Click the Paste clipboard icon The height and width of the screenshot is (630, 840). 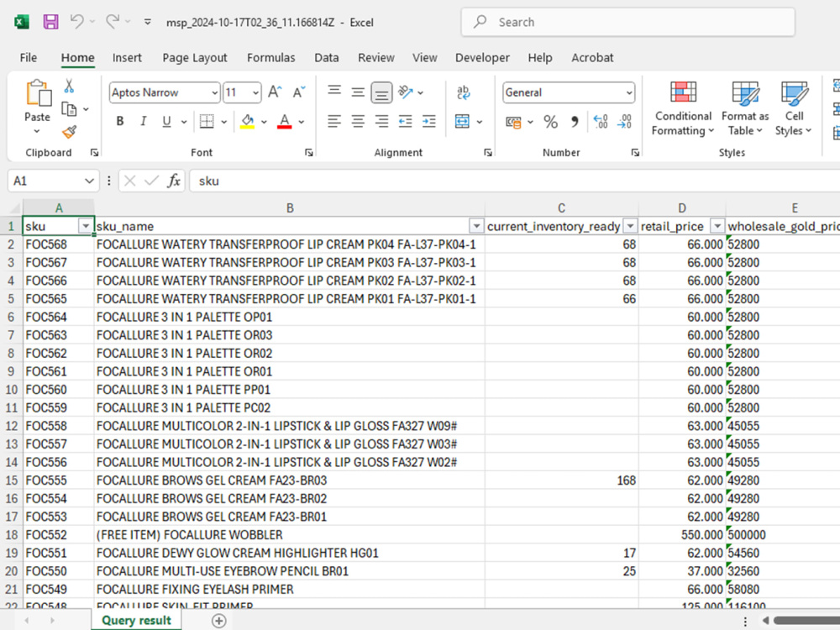pos(38,94)
